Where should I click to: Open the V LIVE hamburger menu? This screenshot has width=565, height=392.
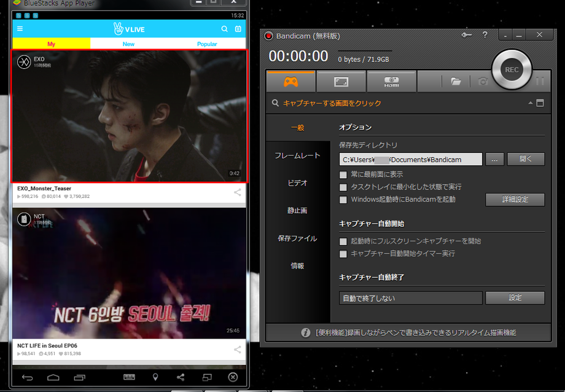[20, 29]
